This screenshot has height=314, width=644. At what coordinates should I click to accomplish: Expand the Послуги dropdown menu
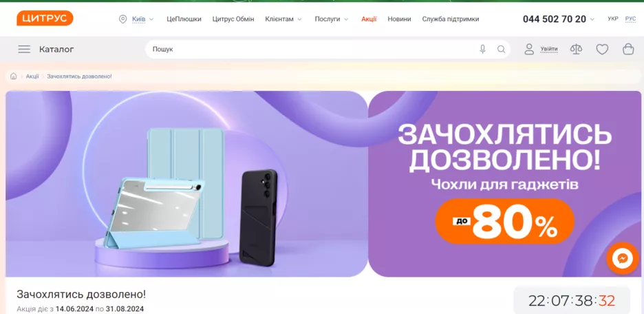coord(332,19)
